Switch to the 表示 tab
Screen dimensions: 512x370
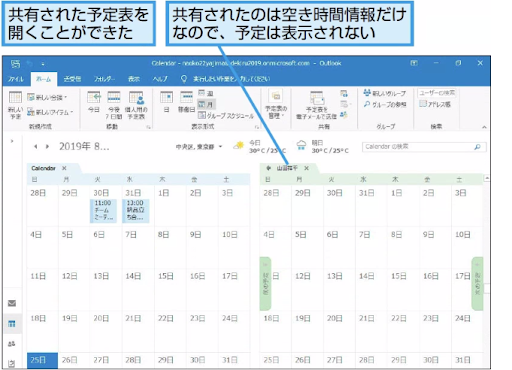[x=134, y=79]
